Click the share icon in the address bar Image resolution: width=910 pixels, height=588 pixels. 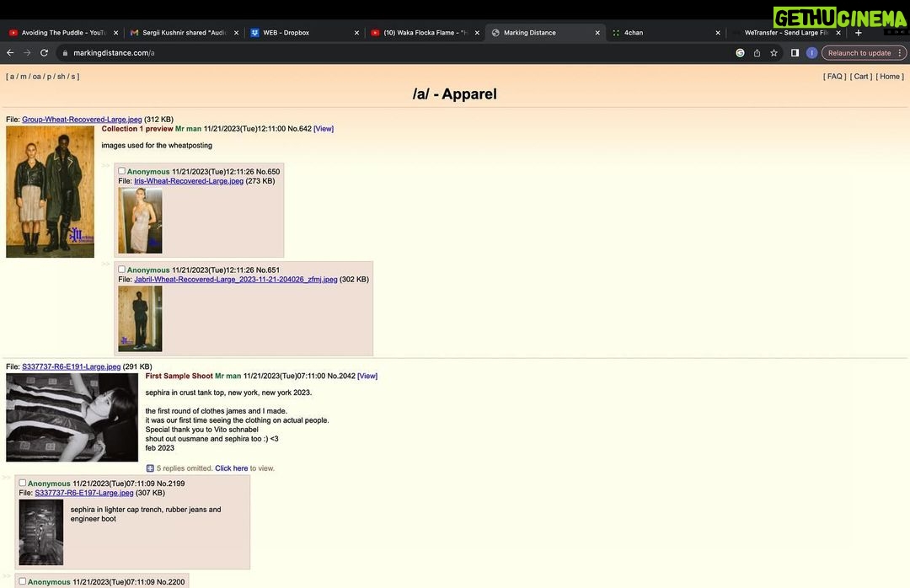pyautogui.click(x=757, y=53)
